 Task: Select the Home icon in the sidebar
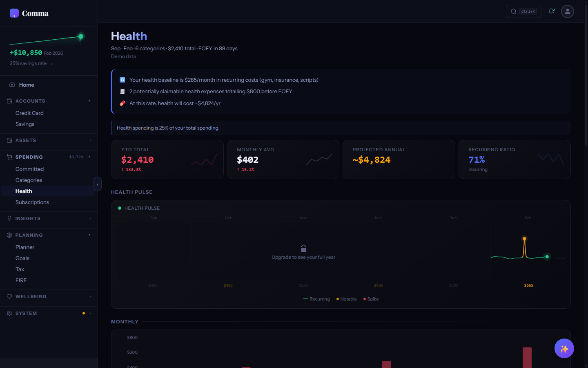pyautogui.click(x=13, y=85)
